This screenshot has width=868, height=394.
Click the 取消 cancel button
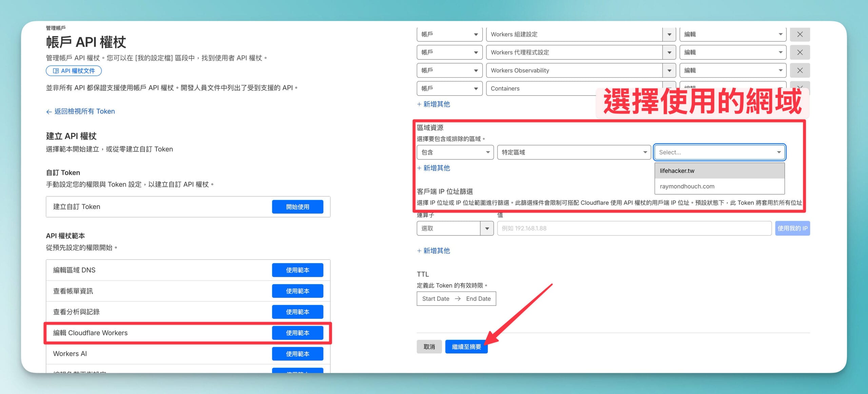[429, 347]
